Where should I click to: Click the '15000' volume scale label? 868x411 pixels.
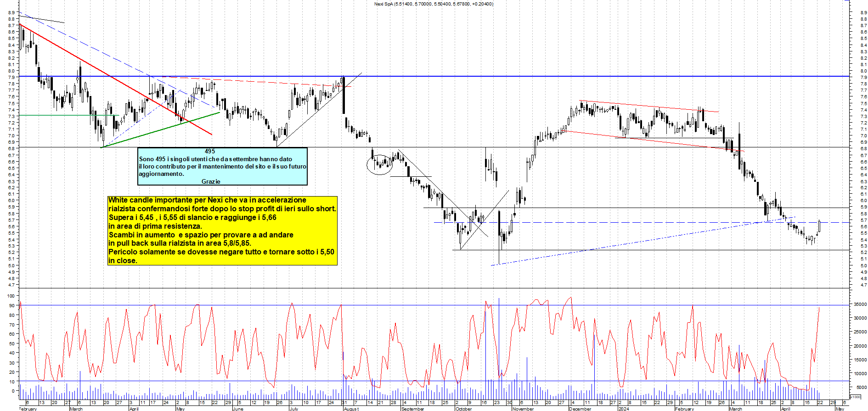click(860, 360)
